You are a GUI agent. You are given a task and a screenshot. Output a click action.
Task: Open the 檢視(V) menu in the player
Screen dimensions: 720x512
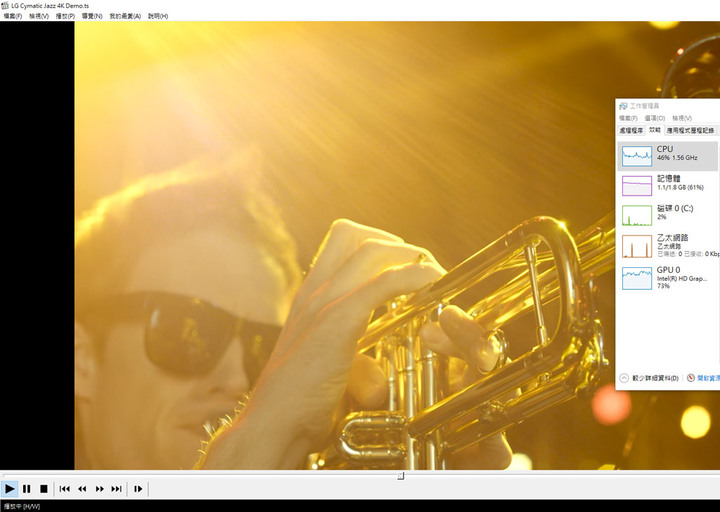tap(39, 16)
